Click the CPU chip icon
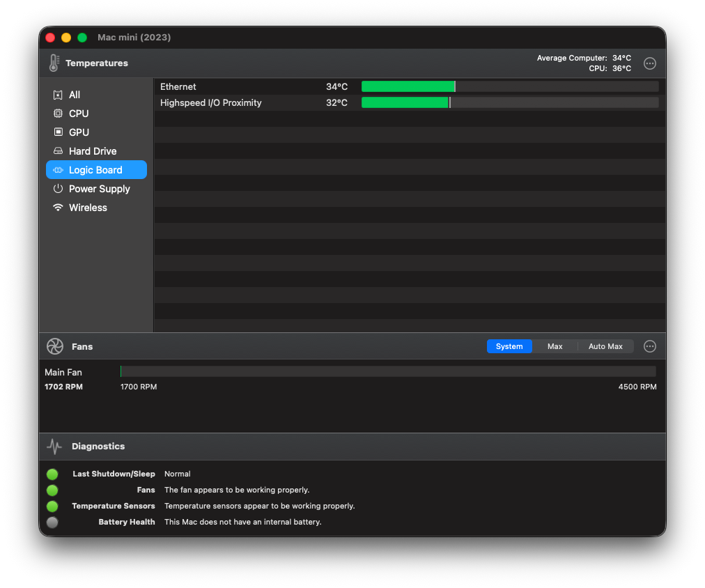 58,114
